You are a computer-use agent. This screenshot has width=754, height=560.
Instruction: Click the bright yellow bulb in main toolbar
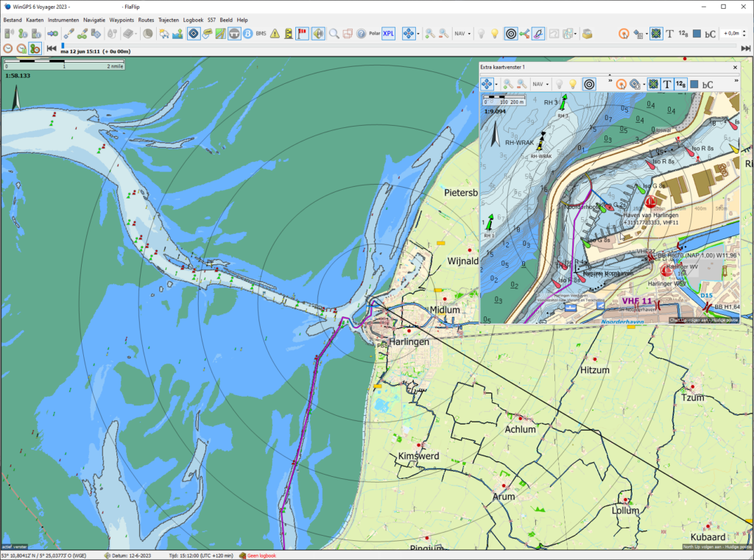coord(494,34)
